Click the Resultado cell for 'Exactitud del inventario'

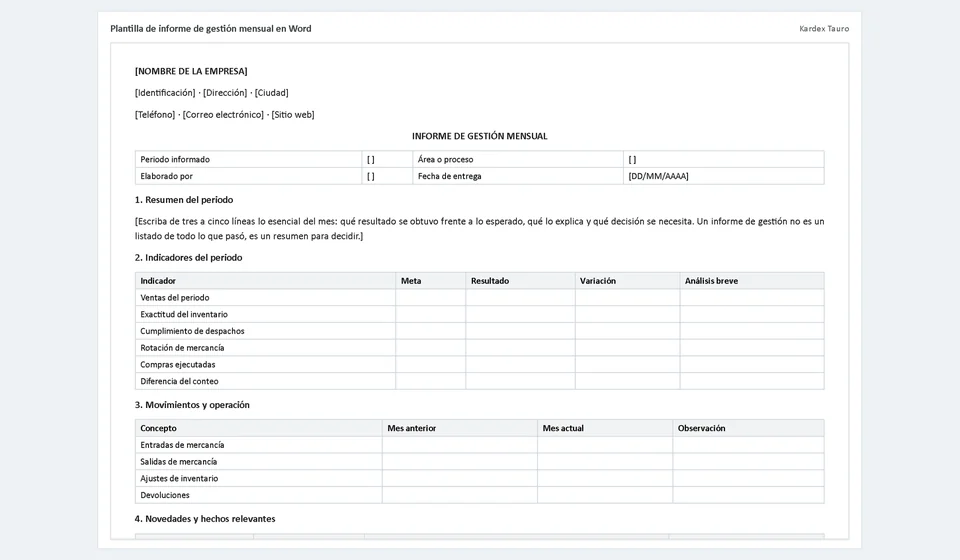[520, 315]
